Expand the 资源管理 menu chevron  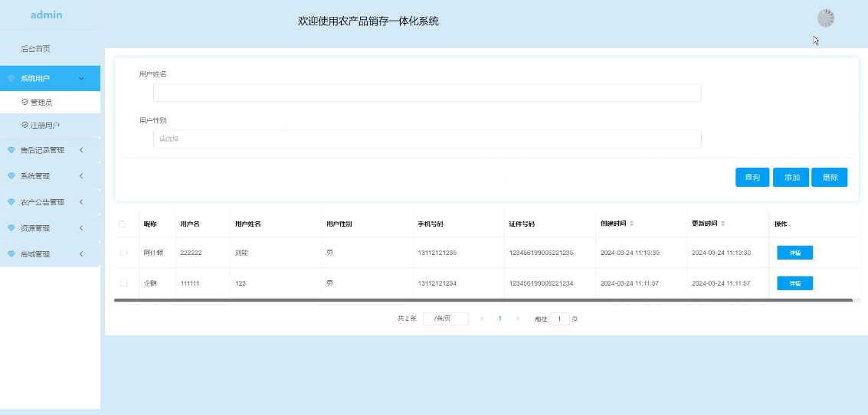click(x=81, y=228)
